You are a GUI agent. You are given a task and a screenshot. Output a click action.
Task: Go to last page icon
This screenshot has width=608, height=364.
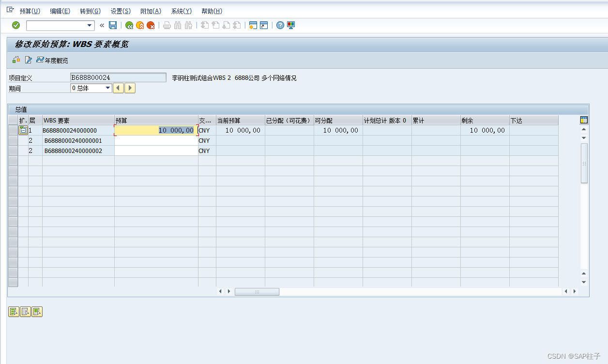click(x=237, y=25)
